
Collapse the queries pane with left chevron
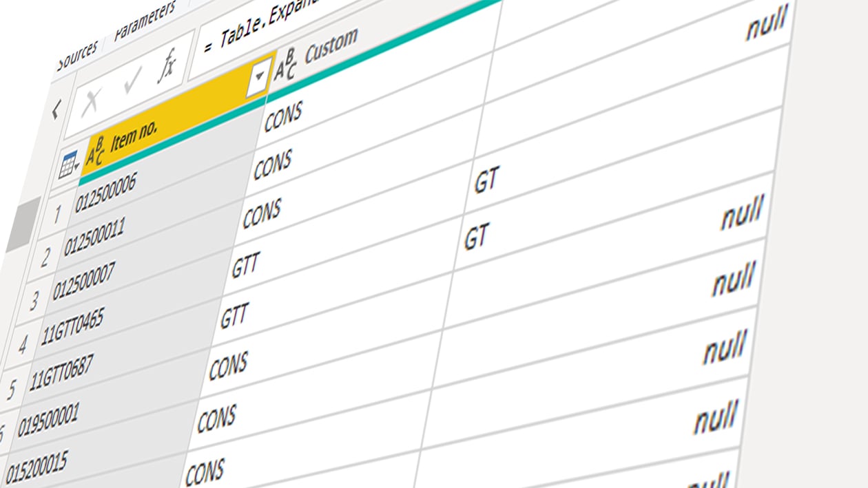point(56,108)
